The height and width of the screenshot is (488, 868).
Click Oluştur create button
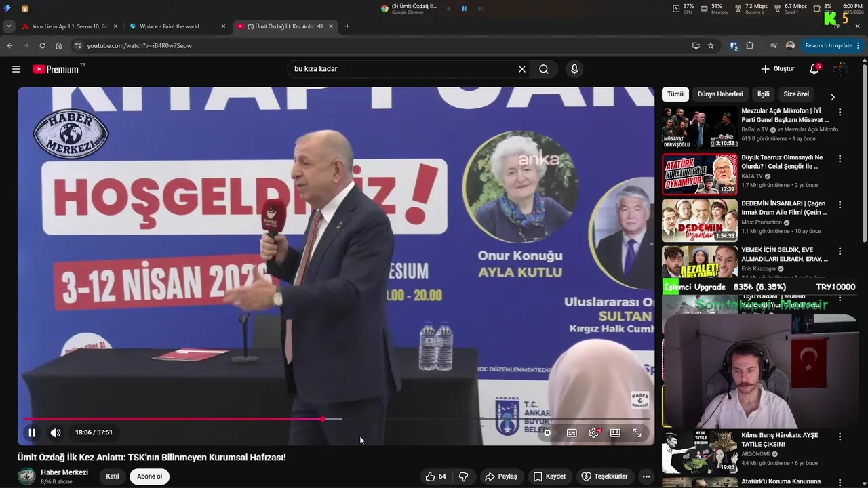tap(777, 69)
